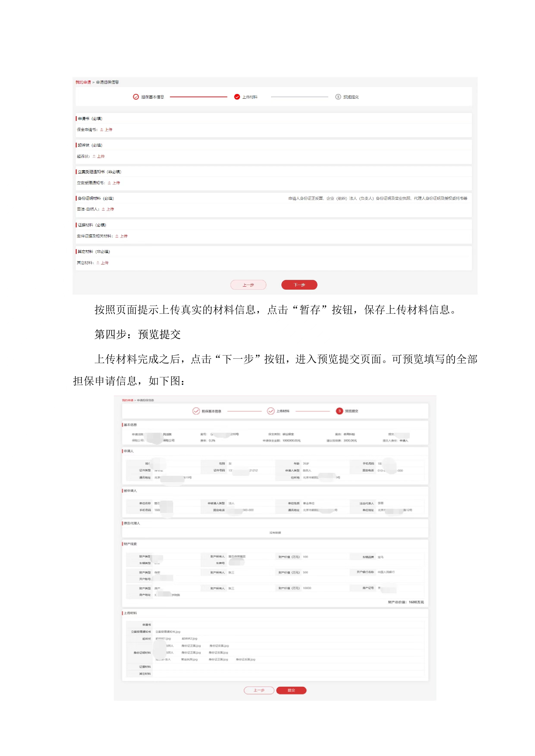This screenshot has width=535, height=756.
Task: Click the 被申请人 section header
Action: click(130, 491)
